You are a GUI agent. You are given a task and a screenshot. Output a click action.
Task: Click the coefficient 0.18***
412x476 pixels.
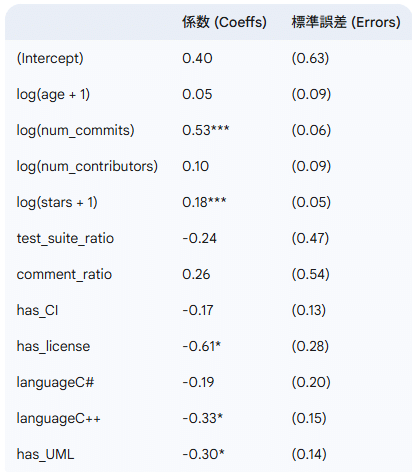[204, 202]
